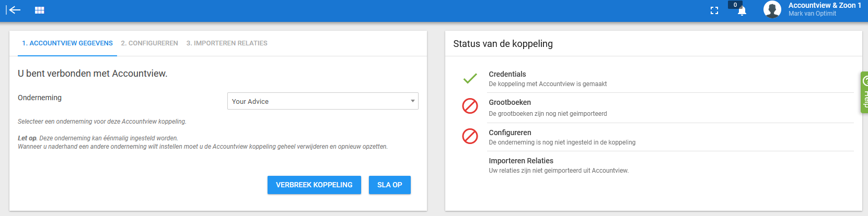
Task: Expand the Onderneming dropdown arrow
Action: click(412, 101)
